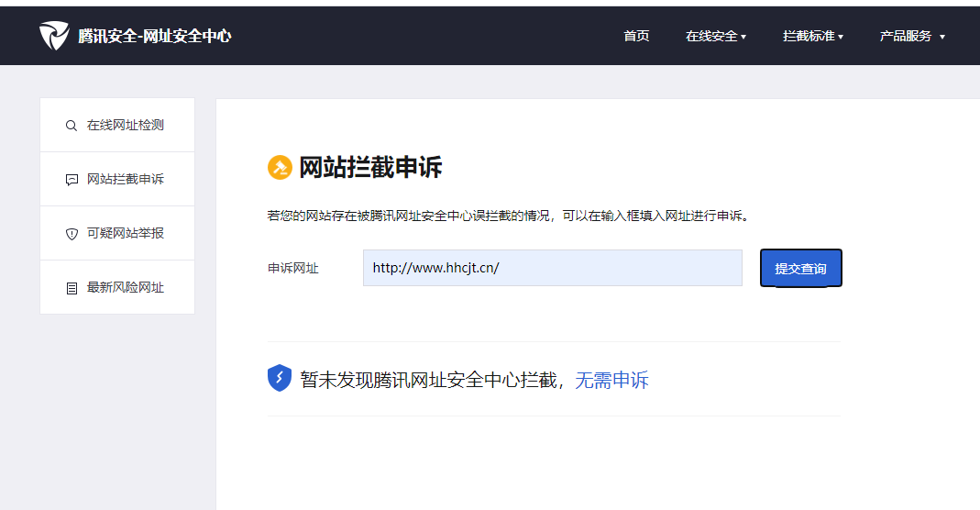Click the Tencent Security shield logo
The height and width of the screenshot is (510, 980).
54,36
